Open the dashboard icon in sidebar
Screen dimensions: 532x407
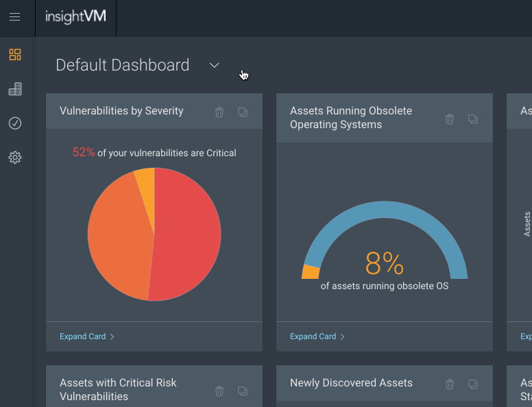tap(15, 55)
